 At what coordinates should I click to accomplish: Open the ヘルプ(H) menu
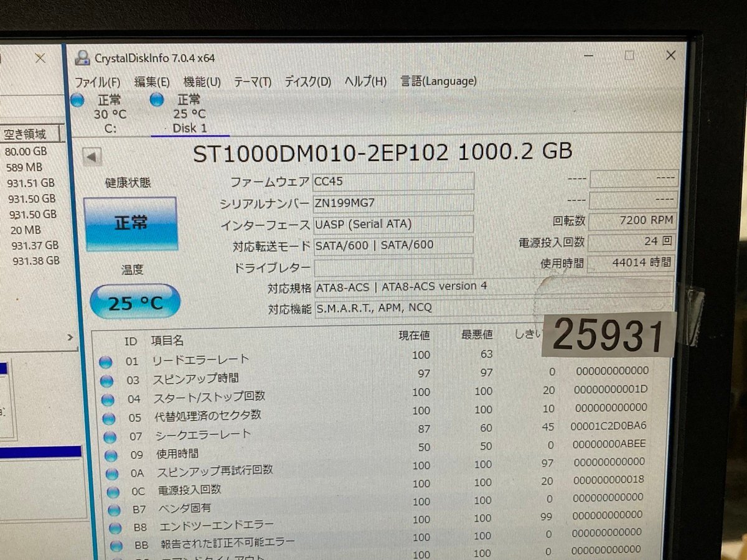tap(365, 82)
